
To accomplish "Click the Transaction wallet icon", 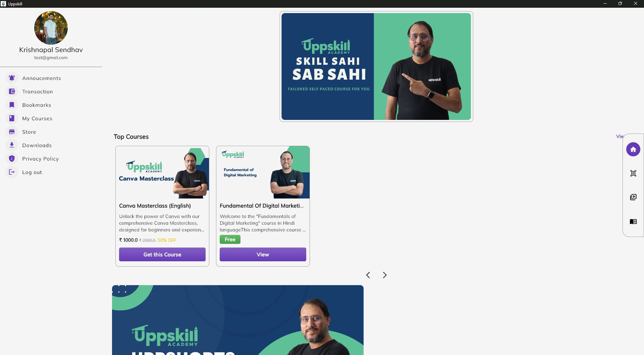I will (12, 91).
